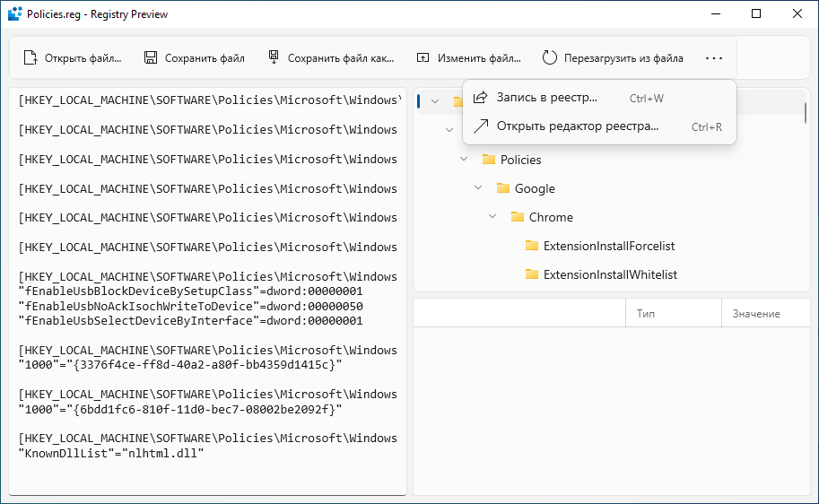819x504 pixels.
Task: Click the line with GUID 6bdd1fc6-810f-11d0
Action: pyautogui.click(x=180, y=409)
